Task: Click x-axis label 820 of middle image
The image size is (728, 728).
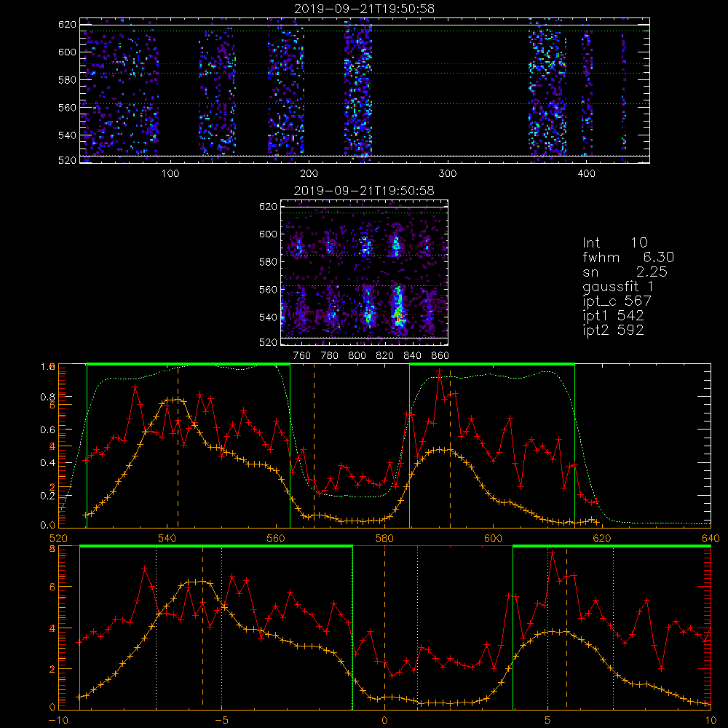Action: [385, 356]
